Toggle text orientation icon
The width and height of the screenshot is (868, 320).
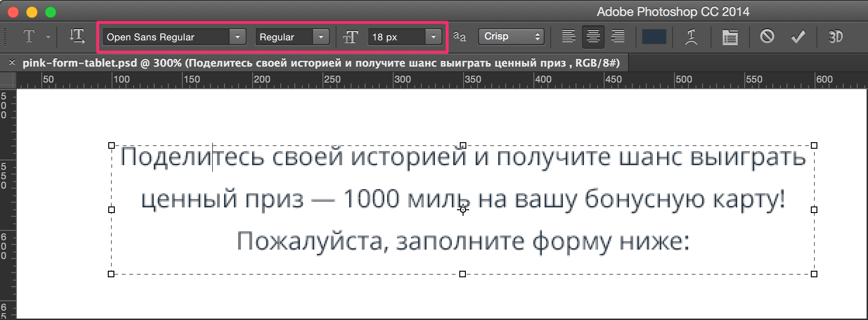pos(77,37)
